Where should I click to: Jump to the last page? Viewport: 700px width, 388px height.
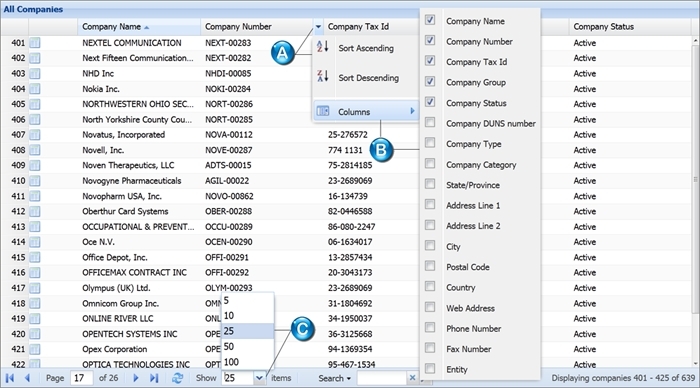[154, 378]
